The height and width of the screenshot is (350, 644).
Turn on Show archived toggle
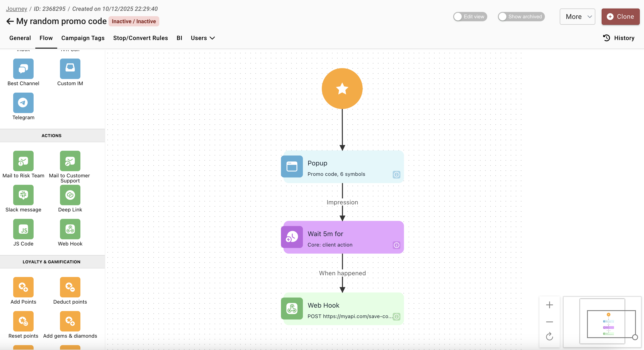[x=521, y=17]
